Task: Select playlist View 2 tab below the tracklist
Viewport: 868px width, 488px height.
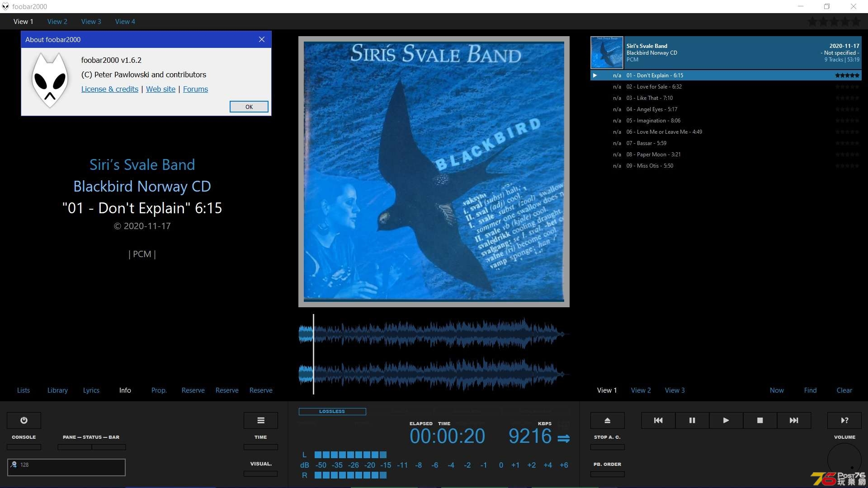Action: [x=641, y=390]
